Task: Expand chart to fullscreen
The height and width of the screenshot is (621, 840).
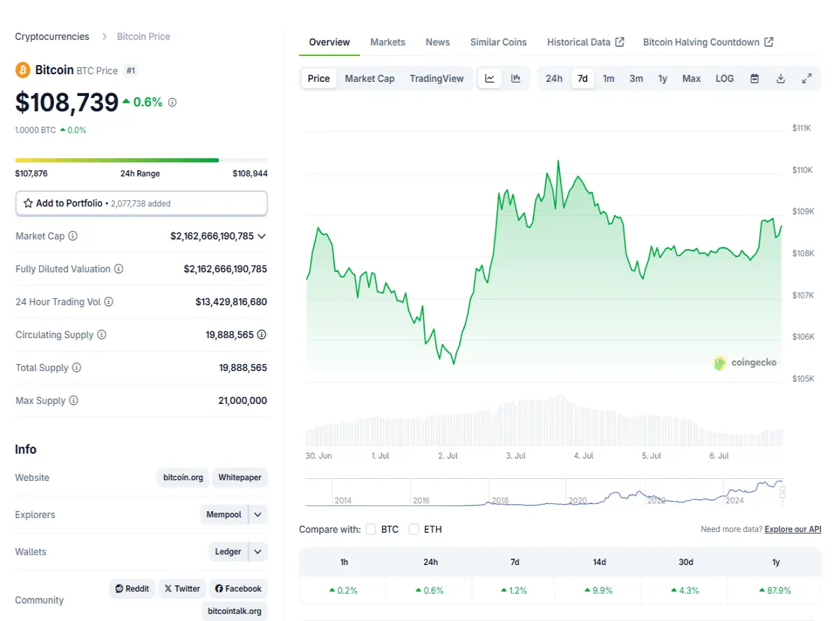Action: (x=806, y=78)
